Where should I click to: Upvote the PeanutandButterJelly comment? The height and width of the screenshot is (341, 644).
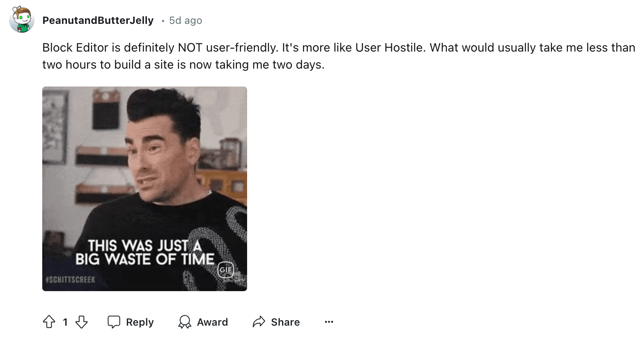(49, 322)
